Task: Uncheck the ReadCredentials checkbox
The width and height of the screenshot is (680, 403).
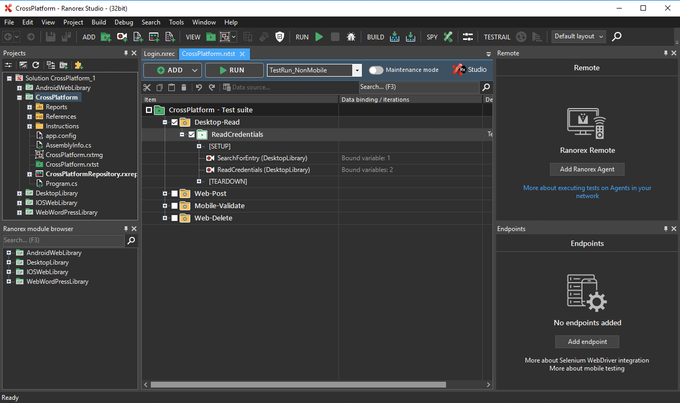Action: pyautogui.click(x=191, y=134)
